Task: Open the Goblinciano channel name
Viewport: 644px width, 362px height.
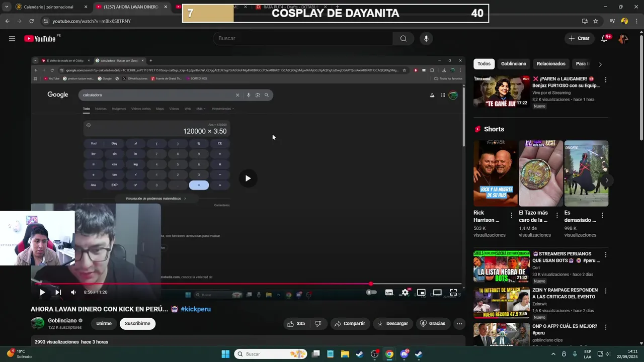Action: tap(62, 320)
